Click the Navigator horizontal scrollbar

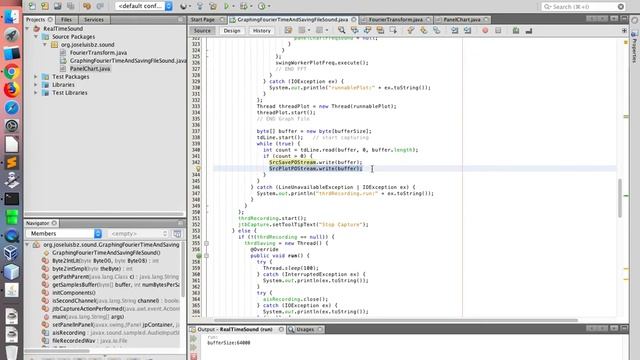tap(56, 351)
